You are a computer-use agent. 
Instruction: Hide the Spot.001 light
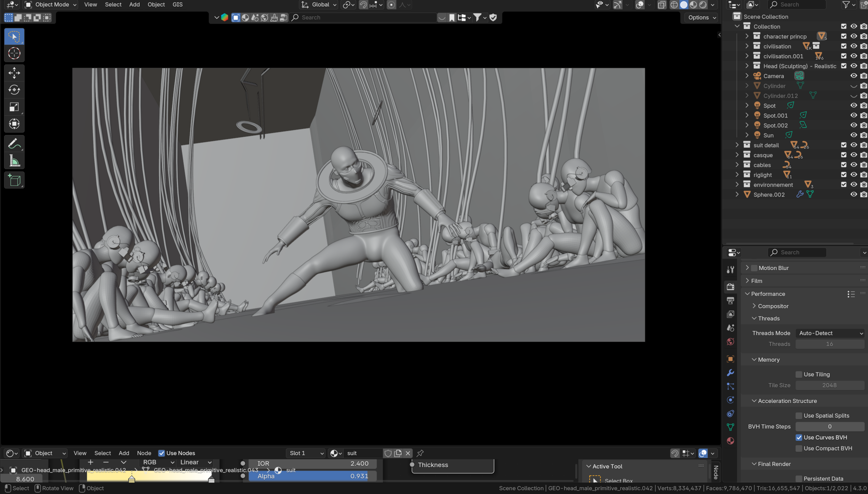click(854, 115)
